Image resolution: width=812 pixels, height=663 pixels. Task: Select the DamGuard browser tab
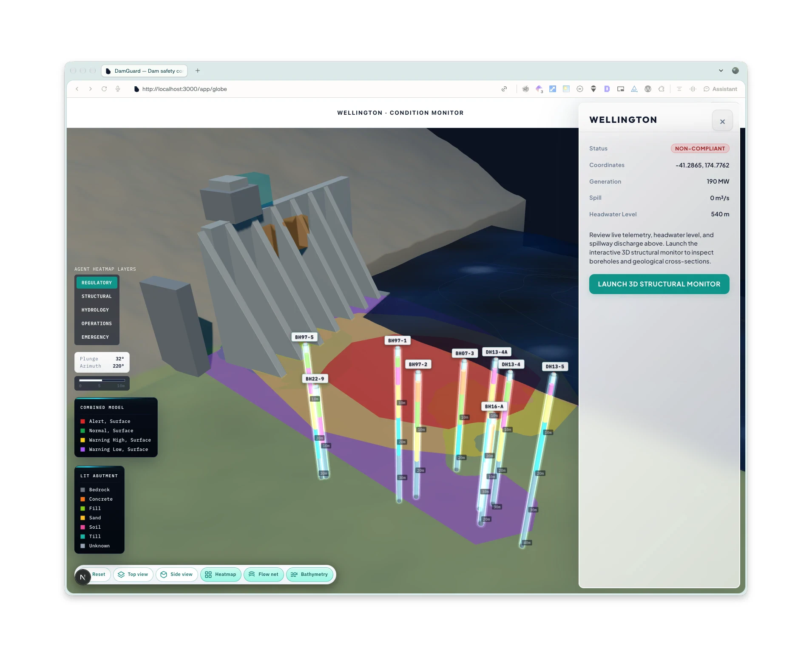coord(145,71)
